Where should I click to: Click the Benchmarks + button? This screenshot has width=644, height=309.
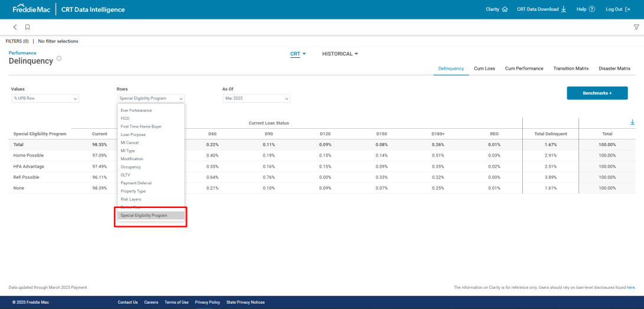[597, 93]
